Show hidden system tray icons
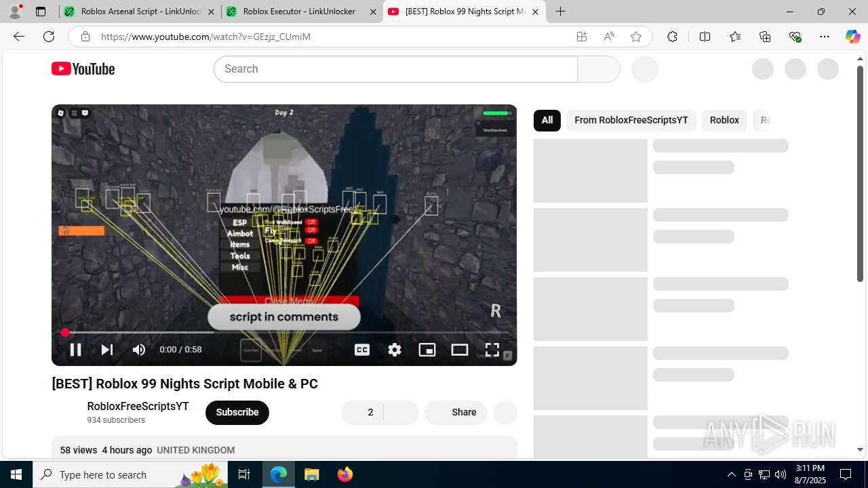Image resolution: width=868 pixels, height=488 pixels. click(731, 474)
